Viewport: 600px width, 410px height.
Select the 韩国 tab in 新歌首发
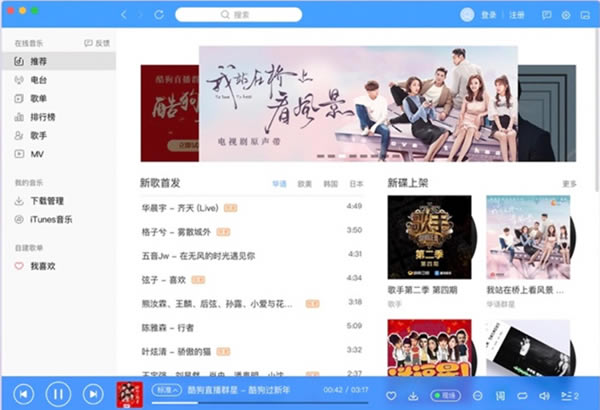coord(330,184)
